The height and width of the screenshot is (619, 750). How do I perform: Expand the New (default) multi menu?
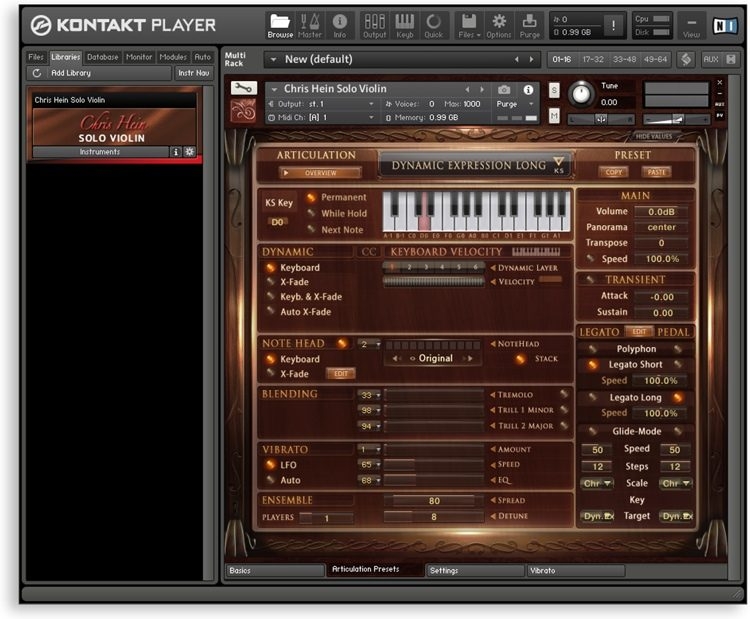click(x=274, y=60)
